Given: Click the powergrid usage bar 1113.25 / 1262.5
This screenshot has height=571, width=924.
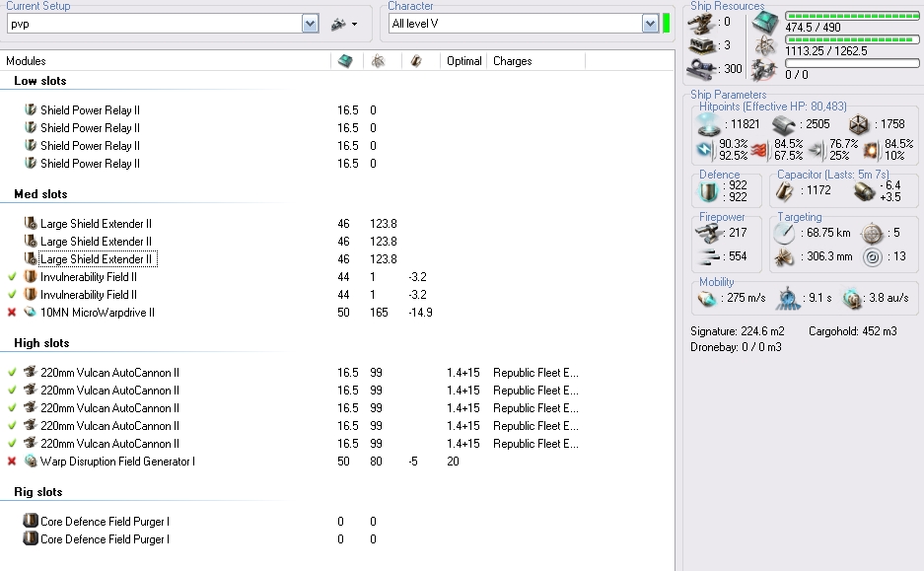Looking at the screenshot, I should 852,39.
